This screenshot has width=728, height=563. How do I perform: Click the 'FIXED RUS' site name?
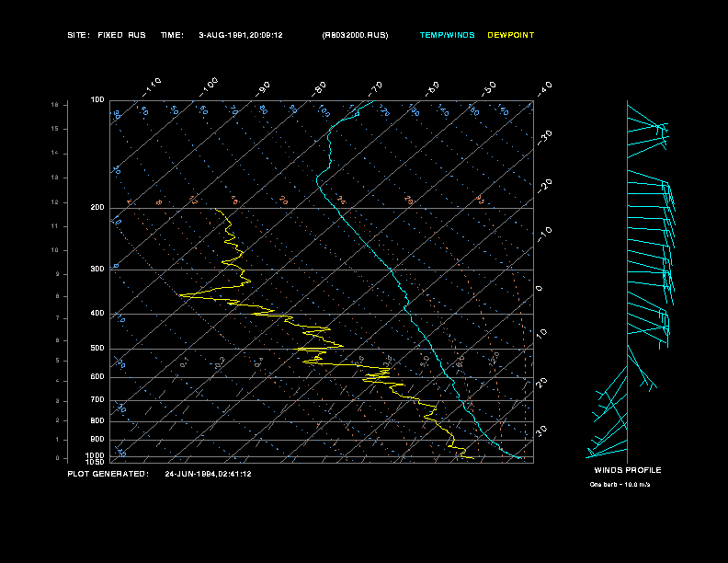(121, 35)
